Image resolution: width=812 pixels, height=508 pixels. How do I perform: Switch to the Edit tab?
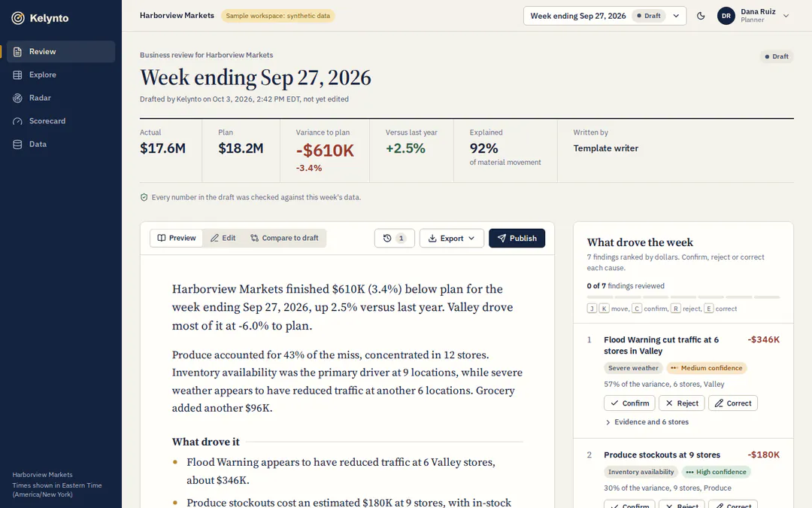[223, 238]
